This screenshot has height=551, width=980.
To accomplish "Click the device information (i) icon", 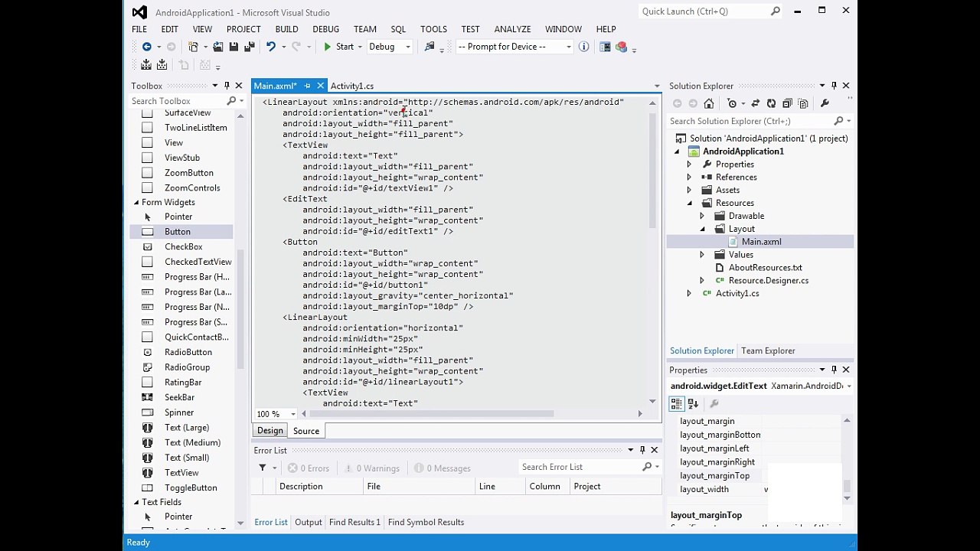I will pos(584,47).
